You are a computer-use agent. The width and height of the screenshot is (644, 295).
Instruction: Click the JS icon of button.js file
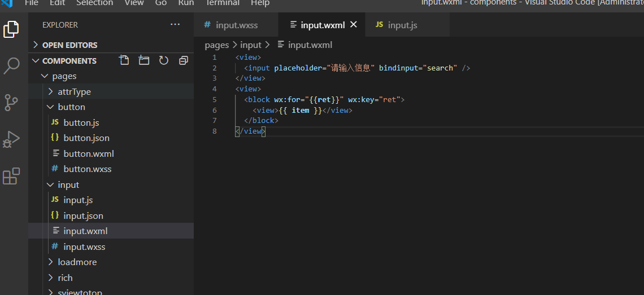click(x=55, y=122)
